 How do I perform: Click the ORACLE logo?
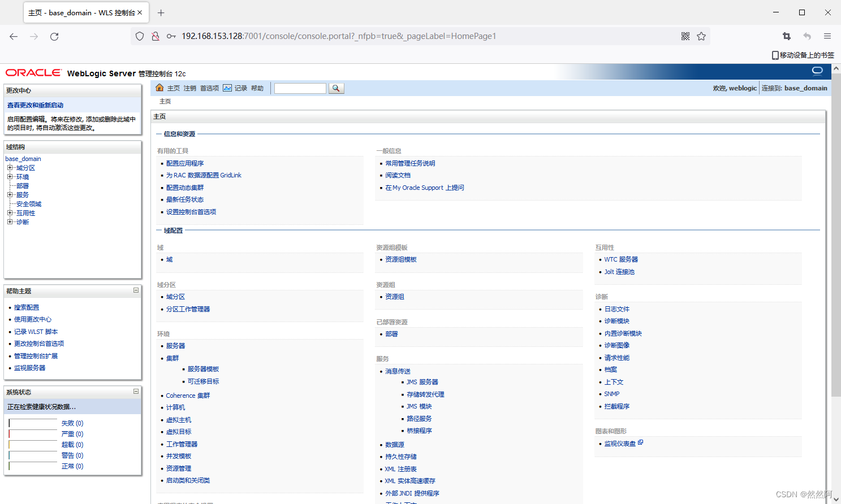pyautogui.click(x=33, y=73)
